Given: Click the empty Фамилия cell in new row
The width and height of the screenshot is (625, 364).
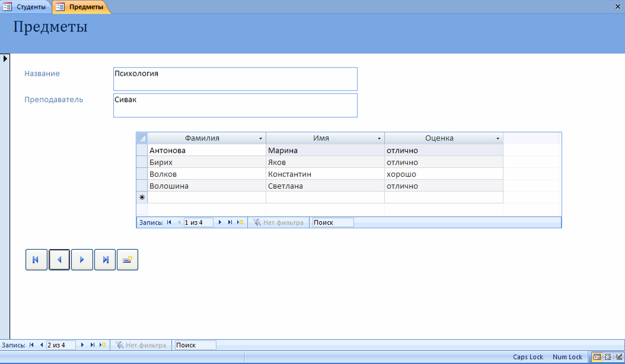Looking at the screenshot, I should click(x=206, y=197).
